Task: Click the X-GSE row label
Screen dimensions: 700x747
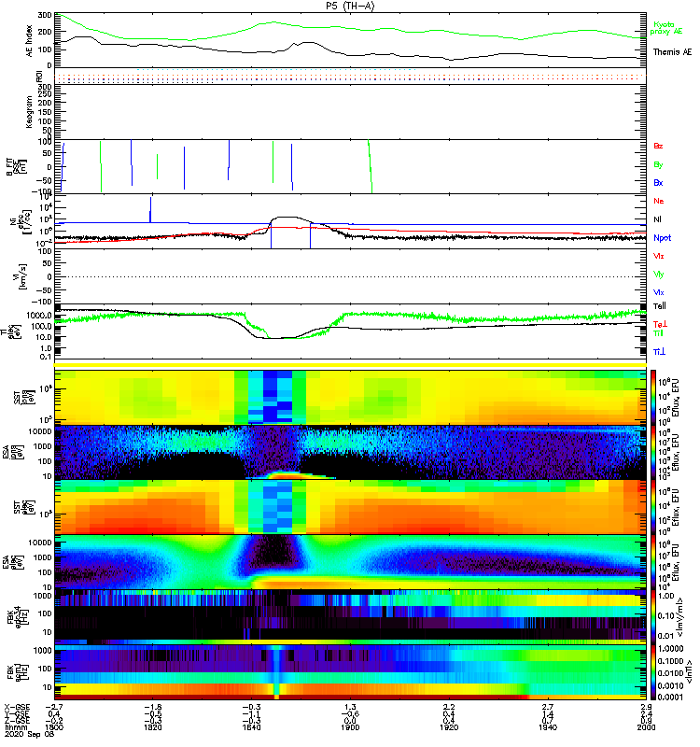Action: [17, 708]
